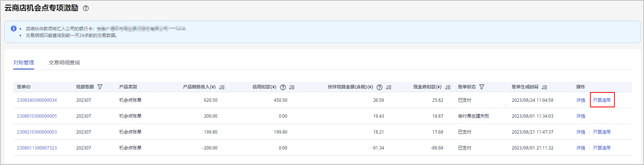644x165 pixels.
Task: Sort the 伙伴结算金额 column
Action: click(389, 87)
